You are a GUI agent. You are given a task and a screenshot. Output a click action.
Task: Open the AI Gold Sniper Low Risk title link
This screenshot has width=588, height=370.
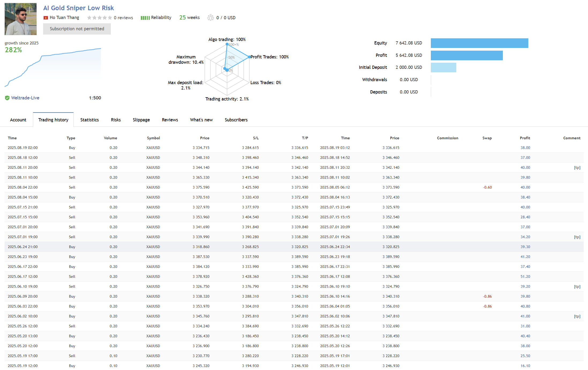tap(78, 8)
